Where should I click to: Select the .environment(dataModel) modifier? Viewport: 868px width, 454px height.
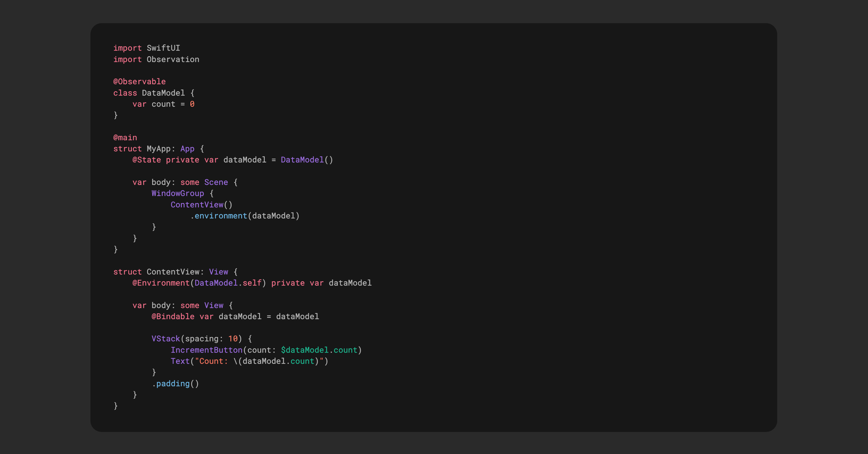click(246, 216)
